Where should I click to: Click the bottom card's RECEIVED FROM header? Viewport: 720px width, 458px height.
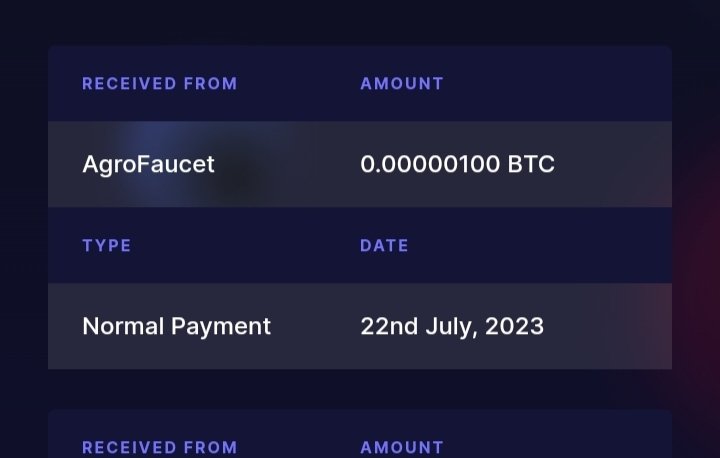click(x=160, y=447)
